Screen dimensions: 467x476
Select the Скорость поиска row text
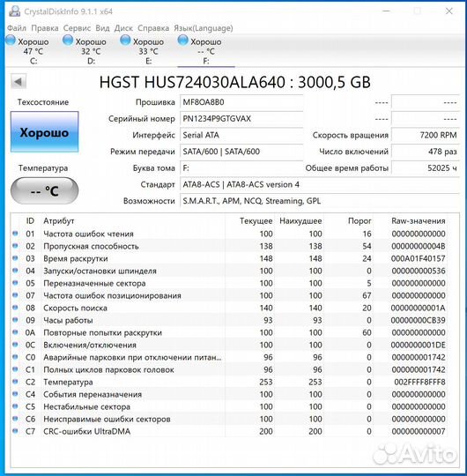(75, 309)
